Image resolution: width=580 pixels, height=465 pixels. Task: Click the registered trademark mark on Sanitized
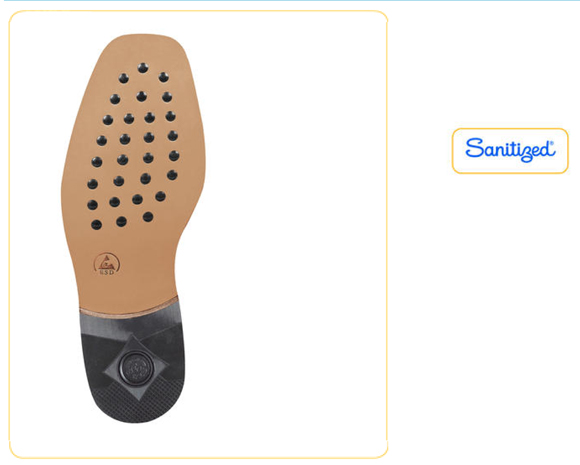pyautogui.click(x=552, y=143)
